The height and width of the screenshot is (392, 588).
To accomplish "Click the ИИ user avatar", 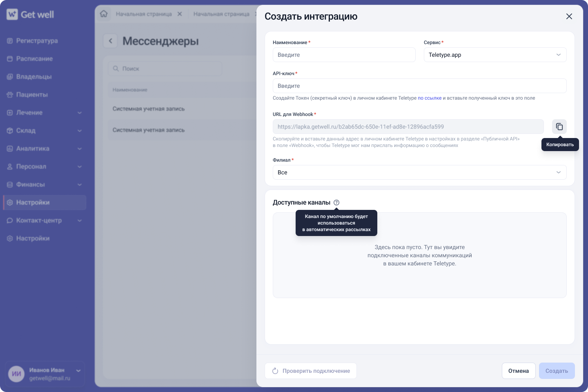I will coord(16,374).
